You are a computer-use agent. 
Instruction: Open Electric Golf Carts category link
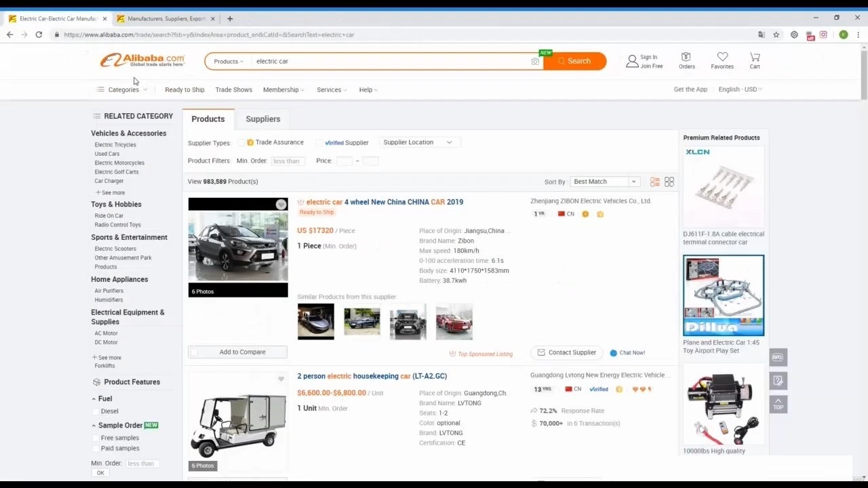click(x=117, y=172)
